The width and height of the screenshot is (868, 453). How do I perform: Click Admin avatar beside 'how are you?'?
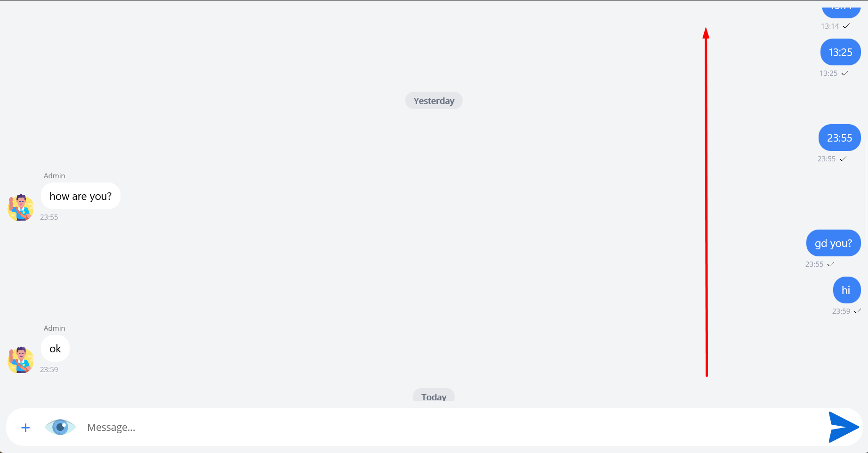coord(21,207)
